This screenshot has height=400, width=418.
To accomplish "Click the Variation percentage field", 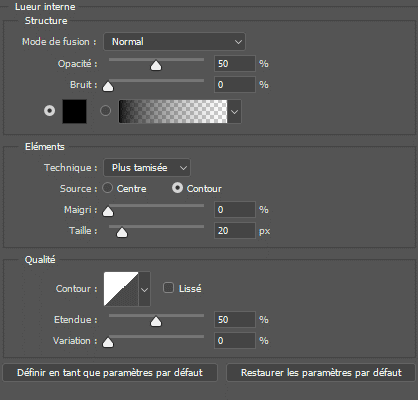I will point(235,341).
